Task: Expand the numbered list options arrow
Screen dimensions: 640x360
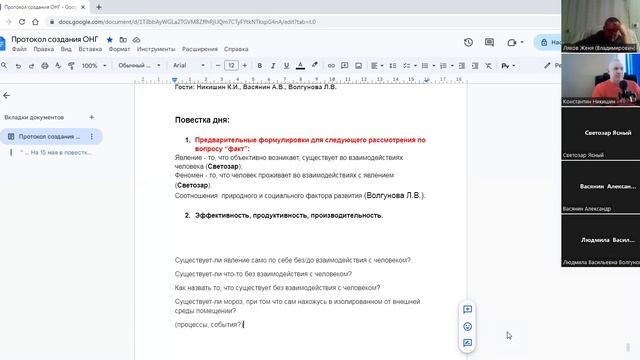Action: [452, 66]
